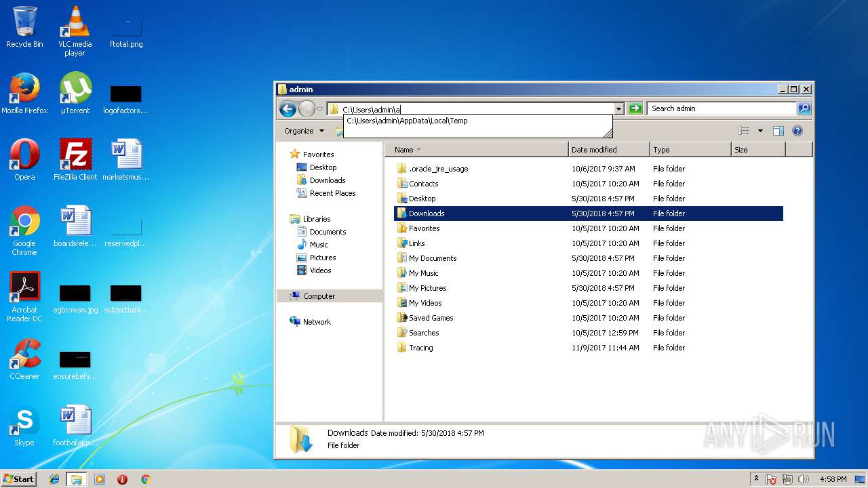Open the Recycle Bin desktop icon

pyautogui.click(x=24, y=27)
